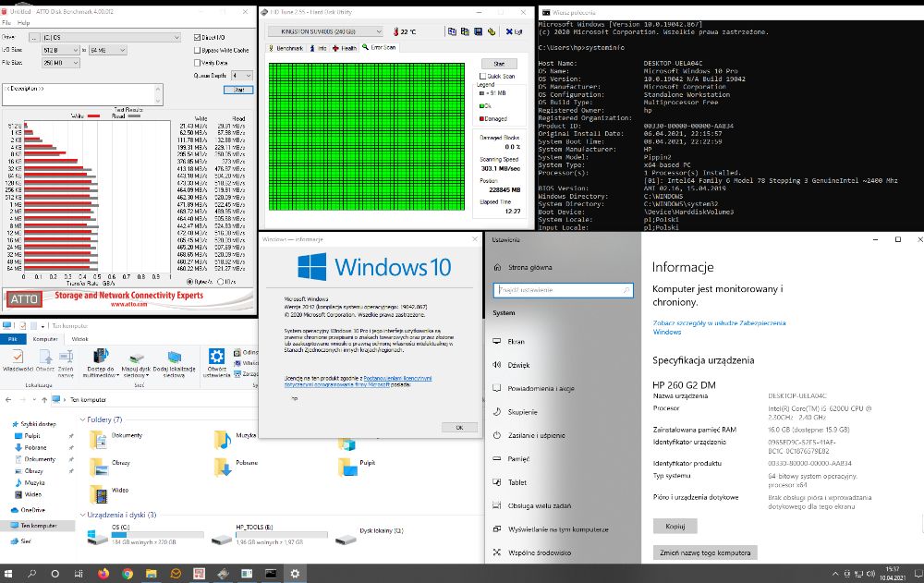Screen dimensions: 924x583
Task: Open OS (C:) drive in Explorer
Action: click(145, 535)
